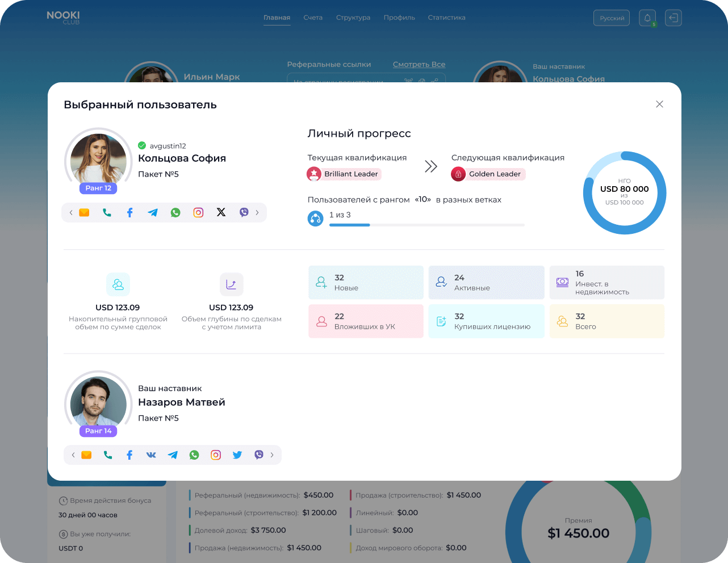Open Матвей's Twitter bird icon
728x563 pixels.
[237, 455]
